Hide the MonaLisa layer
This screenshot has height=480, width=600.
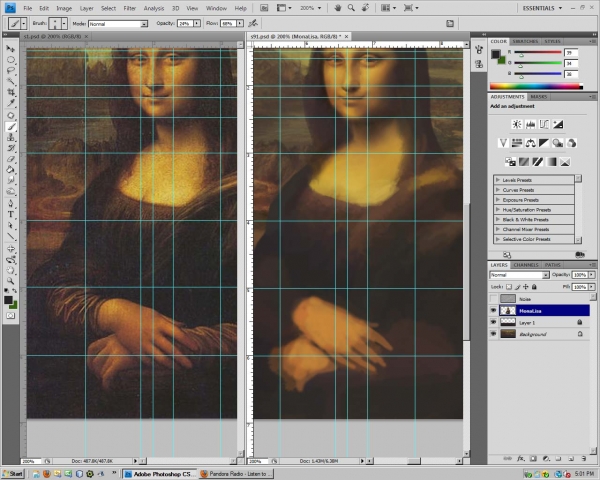coord(493,310)
